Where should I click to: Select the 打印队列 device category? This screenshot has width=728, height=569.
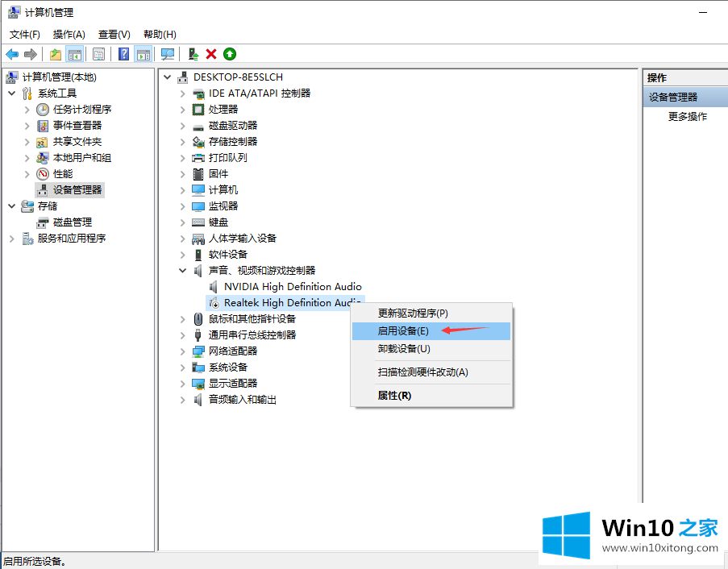[228, 158]
